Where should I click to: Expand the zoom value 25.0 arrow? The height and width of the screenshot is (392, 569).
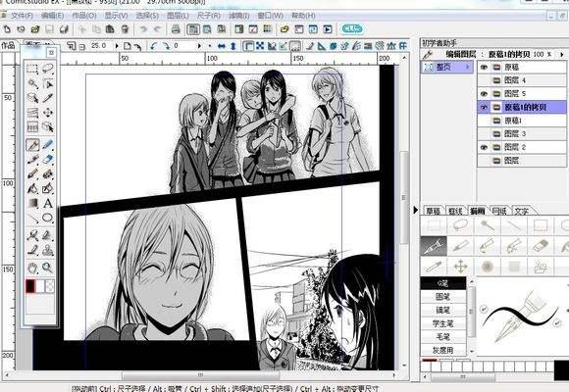(x=117, y=46)
